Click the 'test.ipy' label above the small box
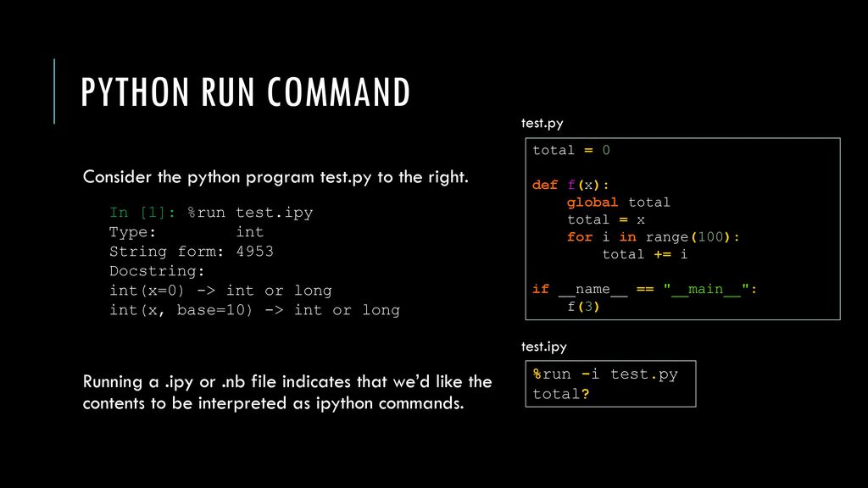The image size is (868, 488). [x=544, y=347]
